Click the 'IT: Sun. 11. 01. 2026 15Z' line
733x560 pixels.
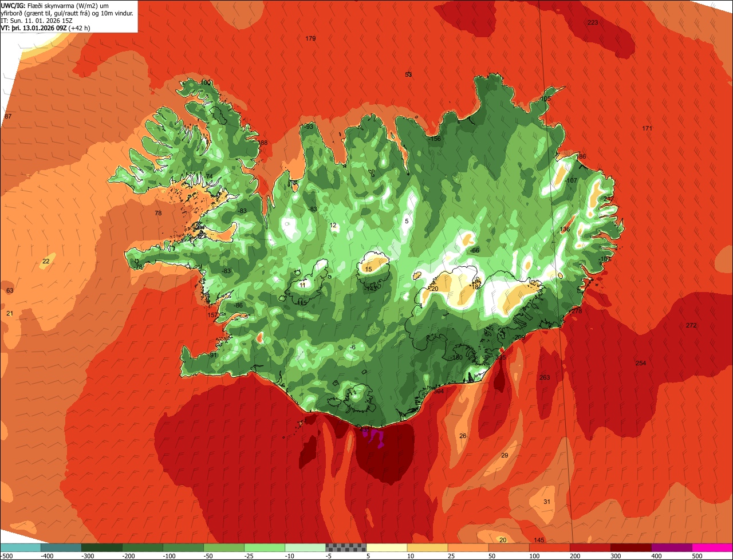click(37, 21)
